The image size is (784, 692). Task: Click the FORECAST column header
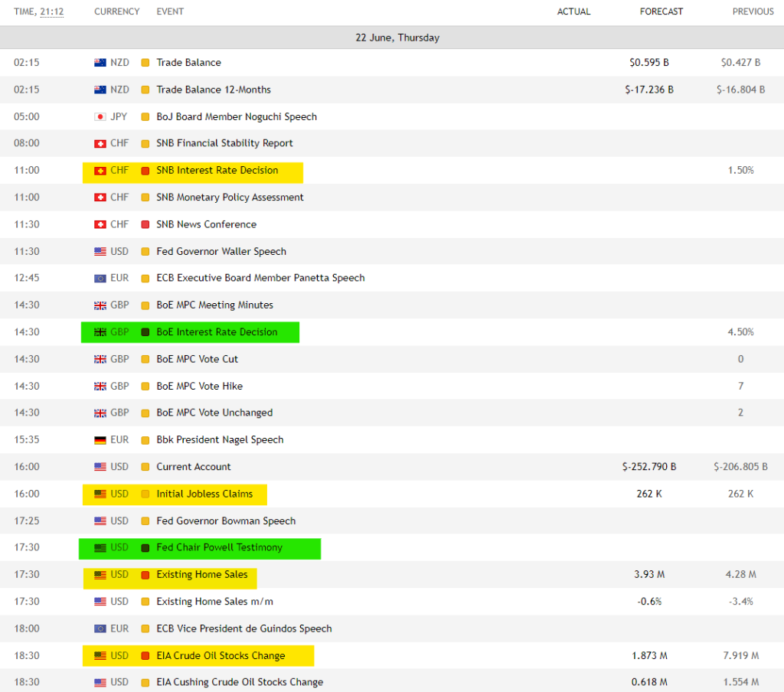[661, 11]
